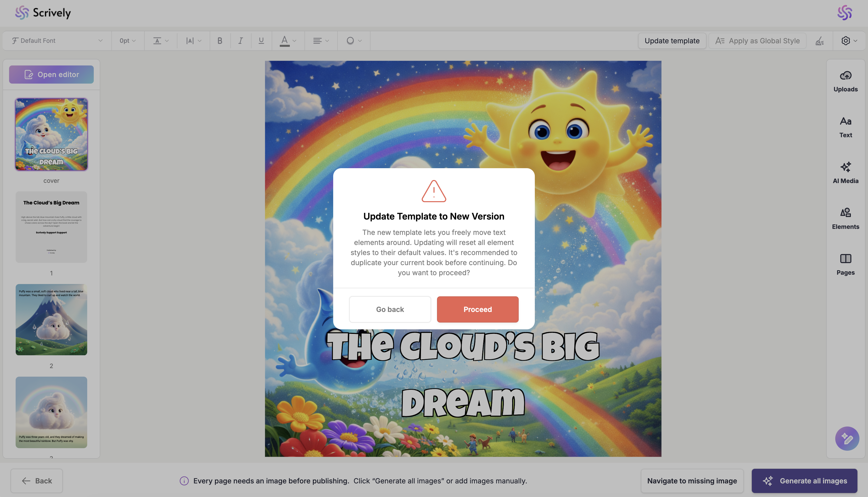The image size is (868, 497).
Task: Click Proceed in the update dialog
Action: click(477, 309)
